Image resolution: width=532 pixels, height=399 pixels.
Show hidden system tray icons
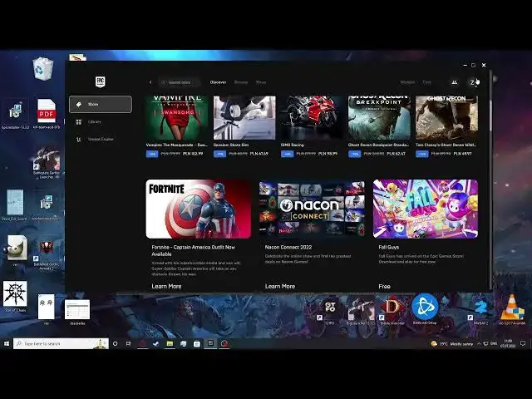(479, 343)
